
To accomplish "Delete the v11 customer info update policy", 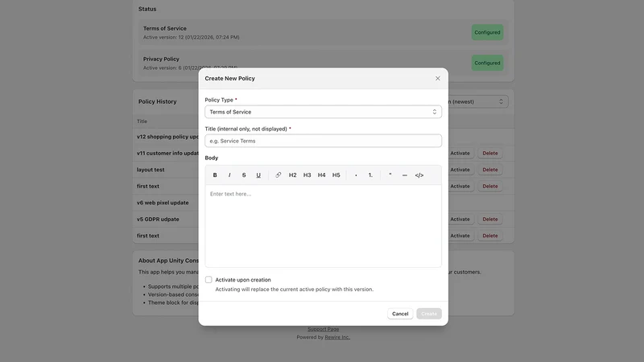I will click(x=490, y=153).
